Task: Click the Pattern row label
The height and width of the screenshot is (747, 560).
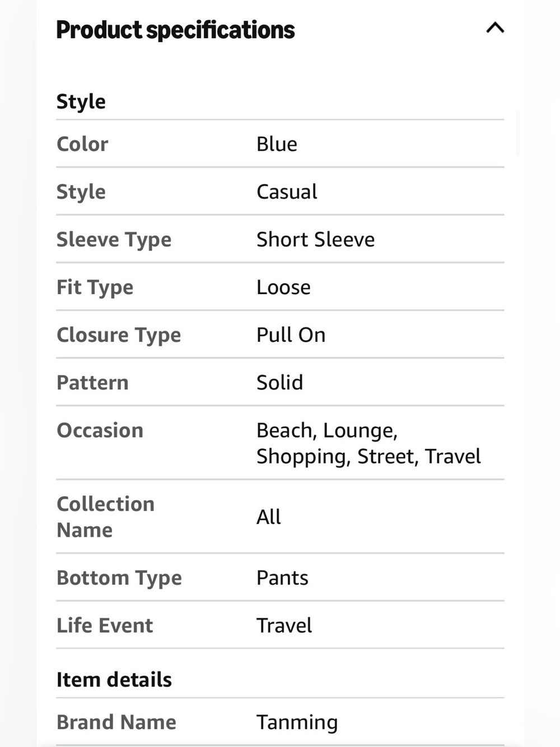Action: coord(92,382)
